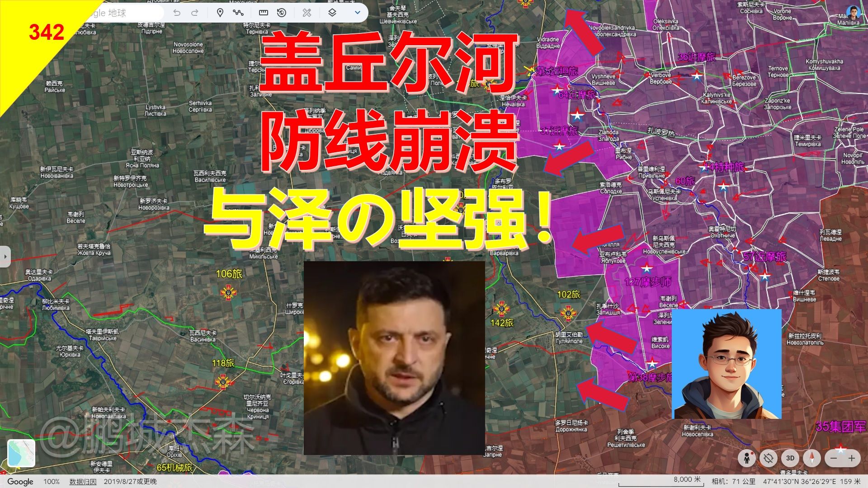The image size is (868, 488).
Task: Open the account avatar in top right
Action: pos(854,12)
